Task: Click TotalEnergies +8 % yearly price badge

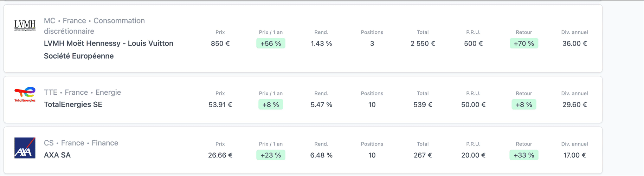Action: point(271,104)
